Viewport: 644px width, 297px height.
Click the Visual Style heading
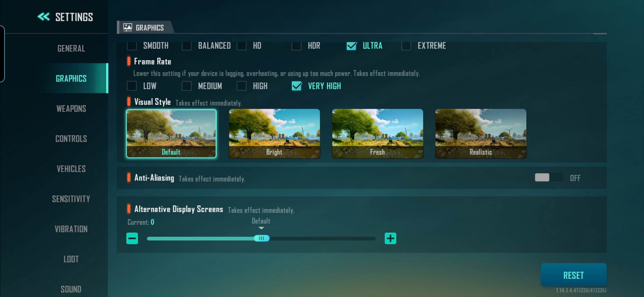[152, 102]
